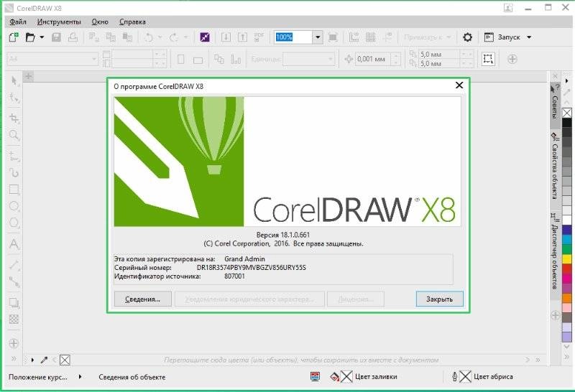The height and width of the screenshot is (392, 575).
Task: Click the sign-in user icon
Action: point(508,8)
